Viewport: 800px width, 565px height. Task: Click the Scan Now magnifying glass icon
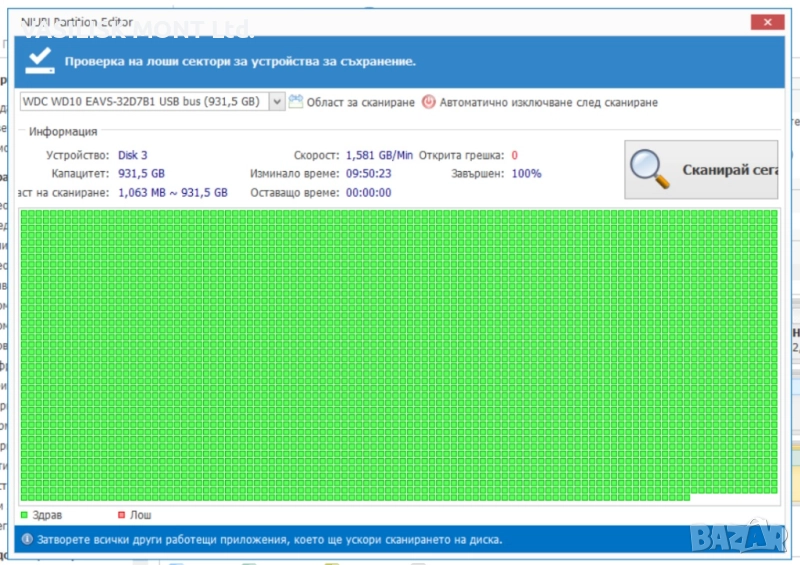(x=652, y=169)
